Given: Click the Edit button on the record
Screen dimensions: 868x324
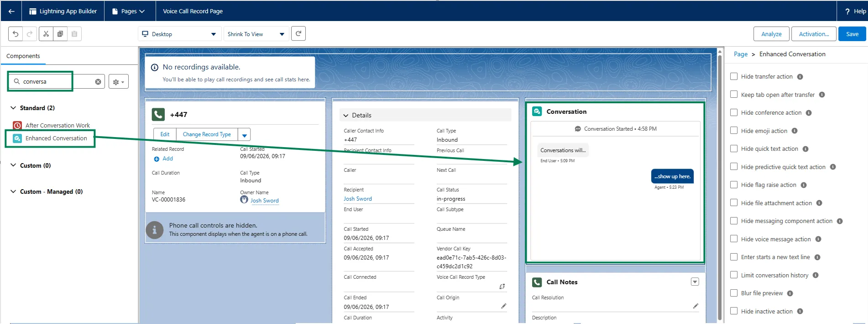Looking at the screenshot, I should (165, 134).
